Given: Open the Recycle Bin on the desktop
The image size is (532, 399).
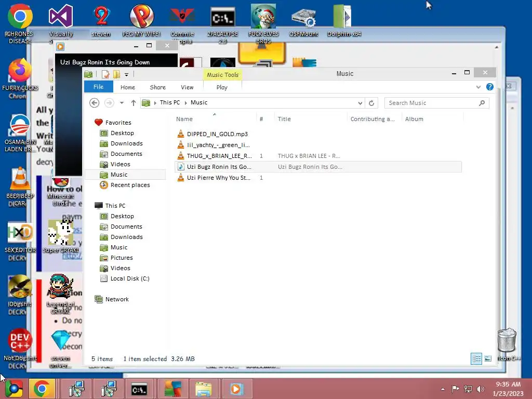Looking at the screenshot, I should pyautogui.click(x=507, y=341).
